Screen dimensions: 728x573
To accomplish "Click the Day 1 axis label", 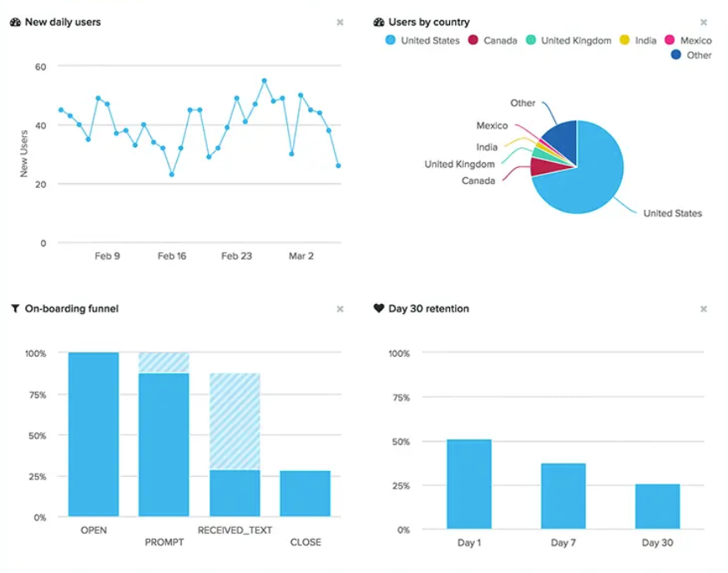I will pyautogui.click(x=469, y=543).
